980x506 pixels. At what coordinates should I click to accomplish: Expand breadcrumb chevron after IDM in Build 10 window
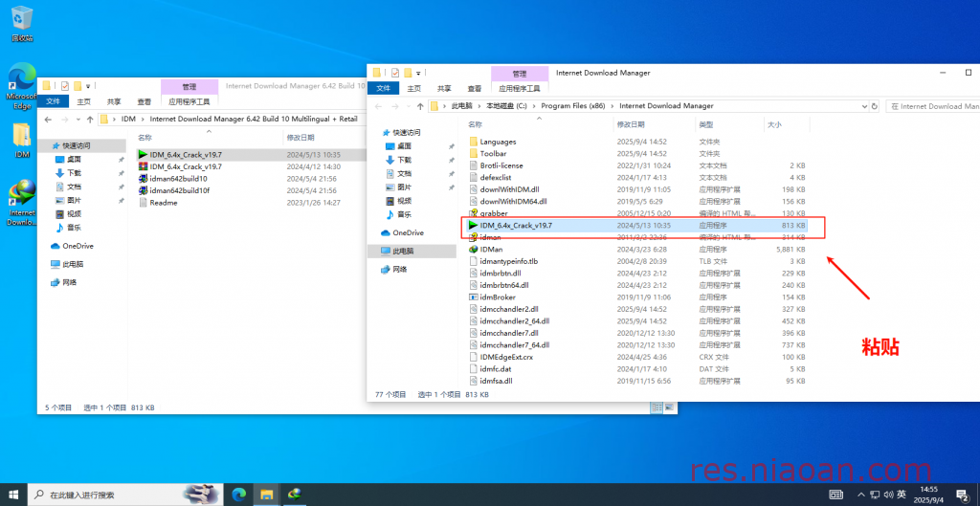tap(144, 119)
